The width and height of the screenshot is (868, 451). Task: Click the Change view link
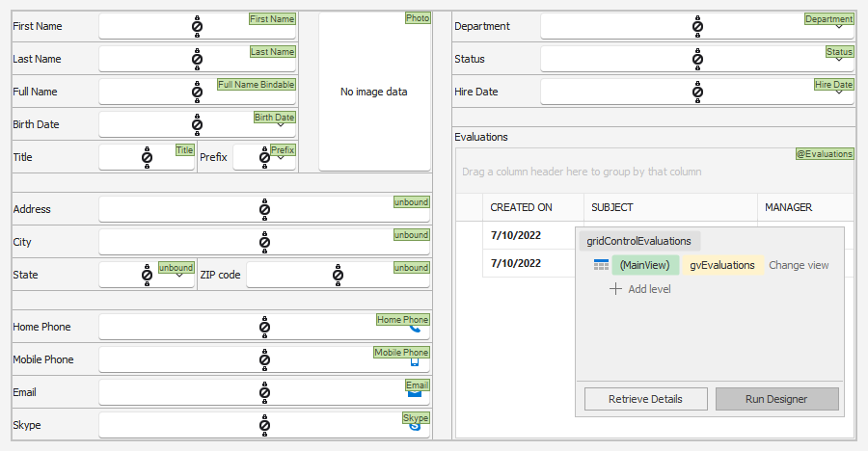point(799,265)
